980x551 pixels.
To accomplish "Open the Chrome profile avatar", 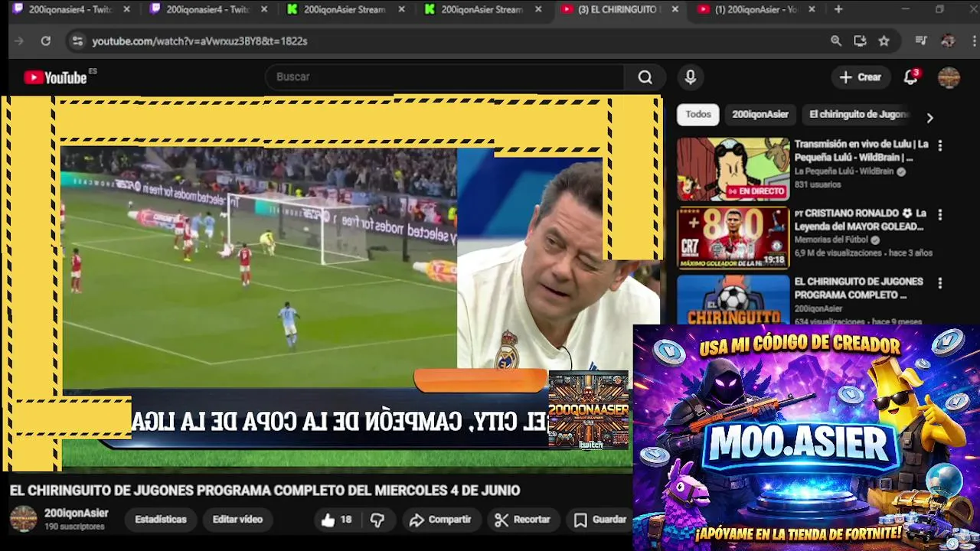I will [x=948, y=41].
